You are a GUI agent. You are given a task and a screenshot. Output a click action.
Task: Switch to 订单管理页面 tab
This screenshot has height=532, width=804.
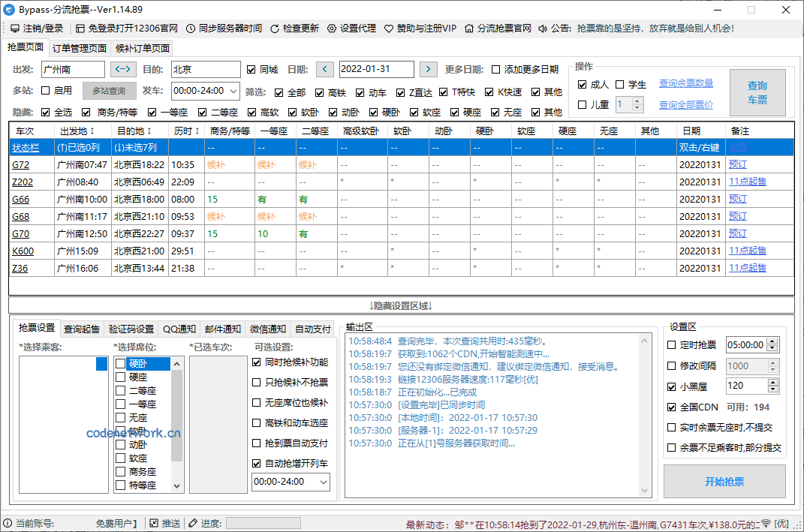click(80, 49)
